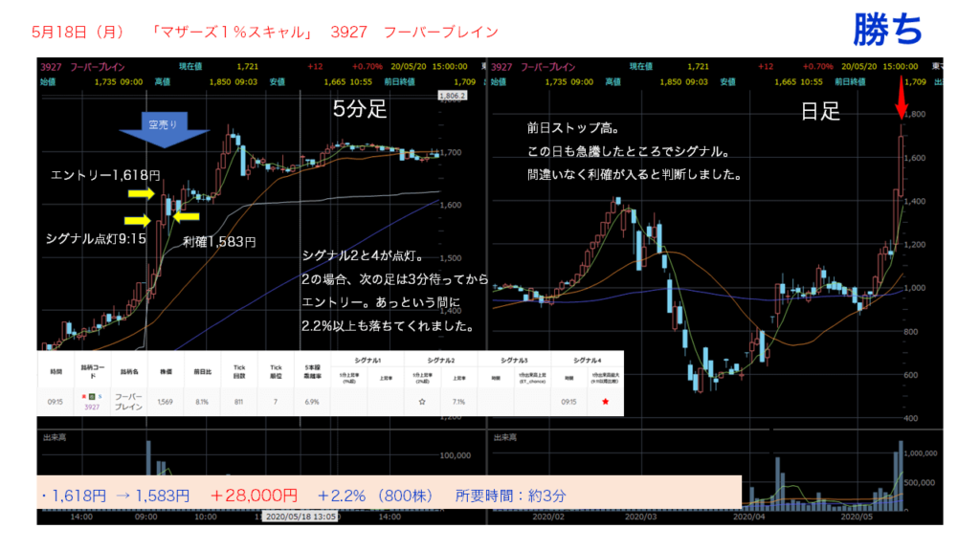Click 3927 フーバーブレイン title on the 5分足 chart
The height and width of the screenshot is (551, 980).
point(82,67)
